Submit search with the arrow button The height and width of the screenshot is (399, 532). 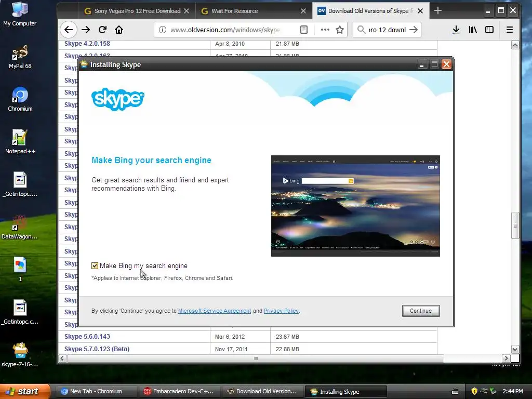point(414,30)
